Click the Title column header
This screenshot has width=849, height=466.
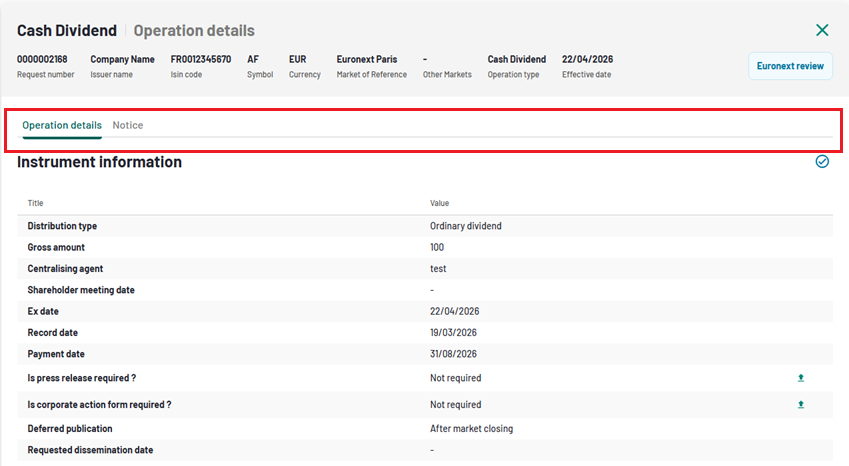(x=36, y=203)
